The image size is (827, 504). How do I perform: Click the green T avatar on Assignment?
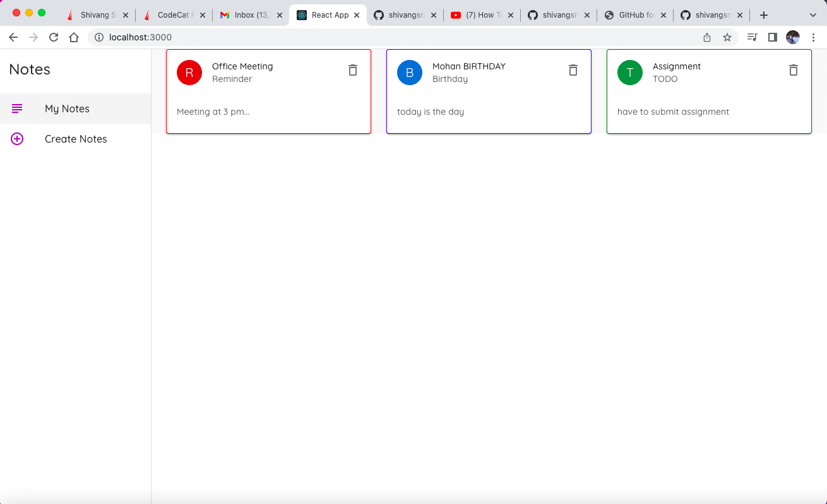[x=629, y=73]
